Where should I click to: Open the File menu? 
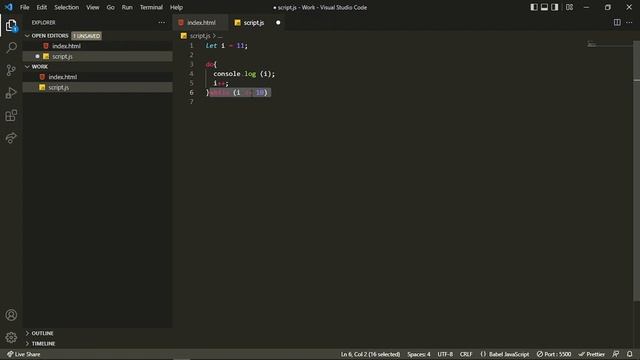pos(24,7)
